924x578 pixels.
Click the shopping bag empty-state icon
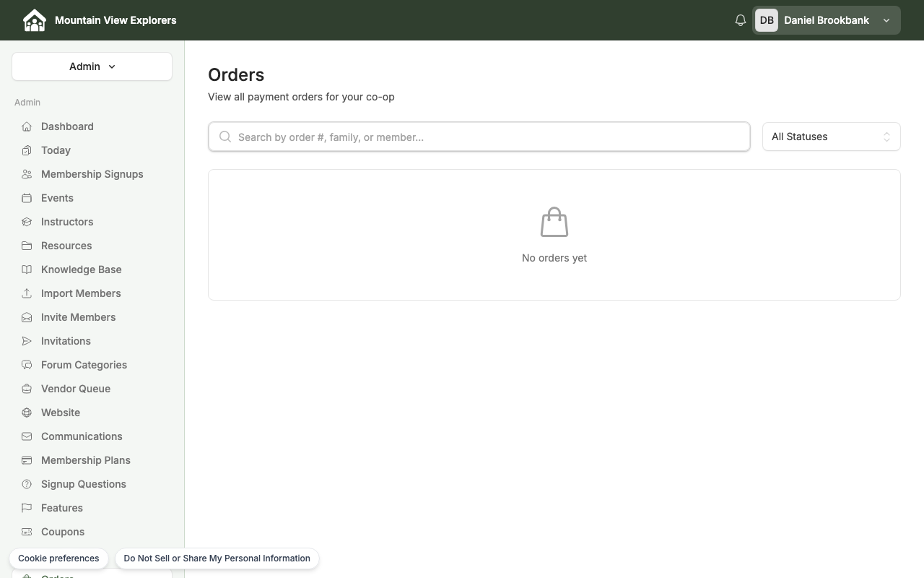(x=554, y=222)
